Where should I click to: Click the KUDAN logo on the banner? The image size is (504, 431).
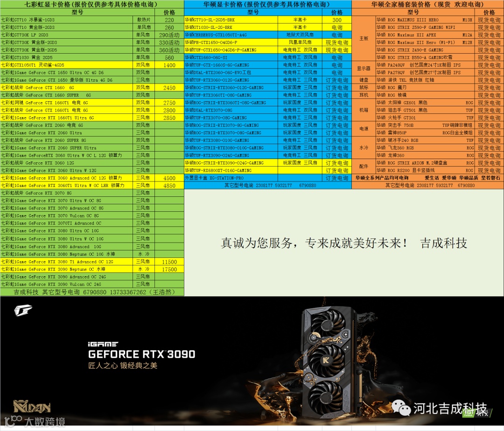(32, 407)
